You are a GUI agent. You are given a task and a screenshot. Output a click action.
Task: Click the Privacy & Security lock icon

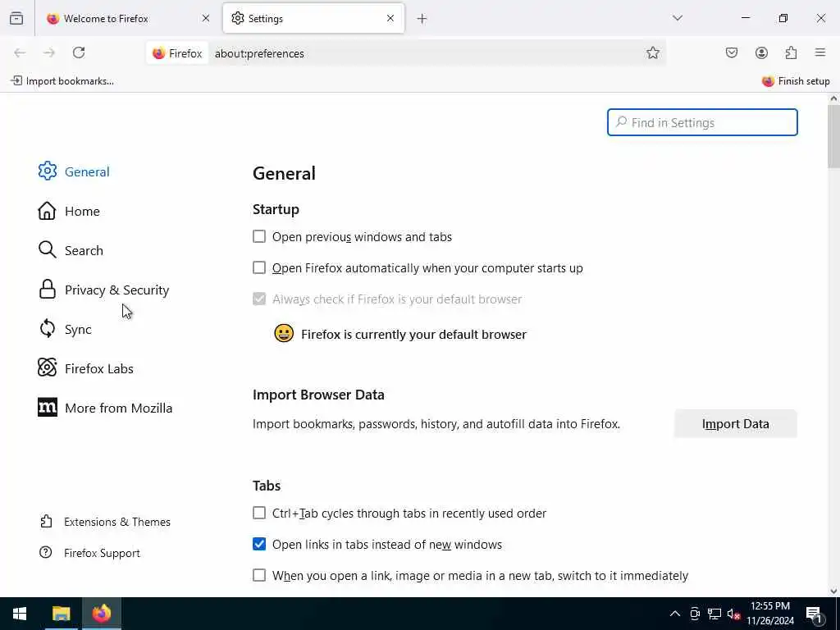click(47, 290)
